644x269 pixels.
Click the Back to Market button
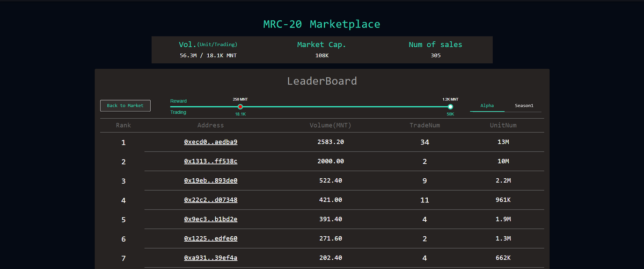coord(125,106)
